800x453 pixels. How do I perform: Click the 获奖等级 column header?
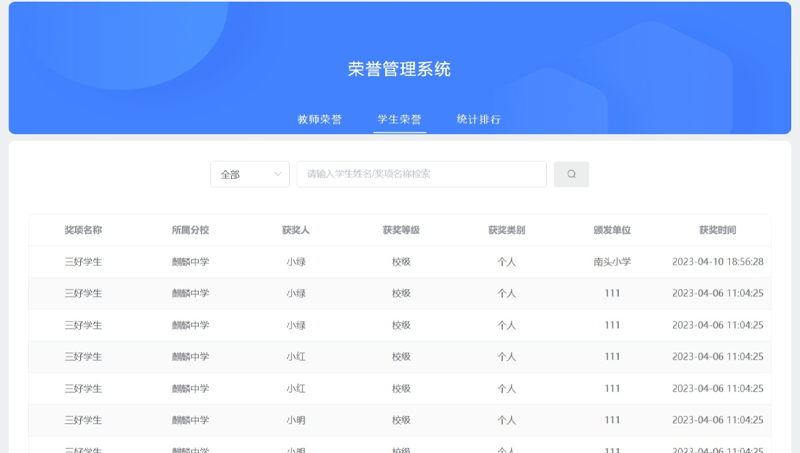pos(401,230)
